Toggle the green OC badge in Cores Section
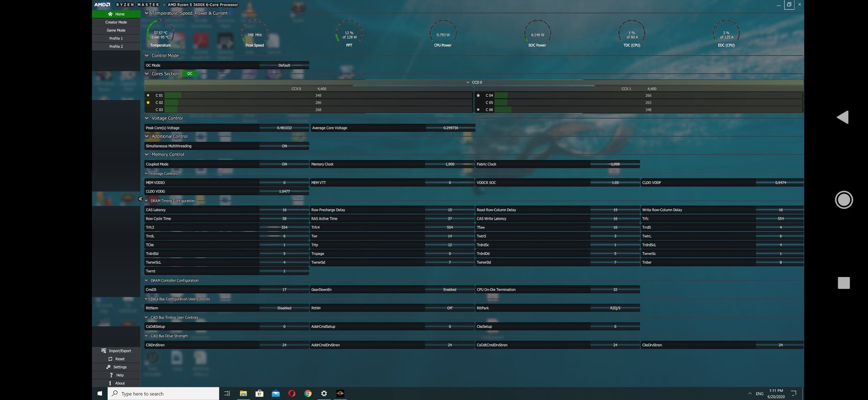This screenshot has width=868, height=400. pyautogui.click(x=189, y=74)
